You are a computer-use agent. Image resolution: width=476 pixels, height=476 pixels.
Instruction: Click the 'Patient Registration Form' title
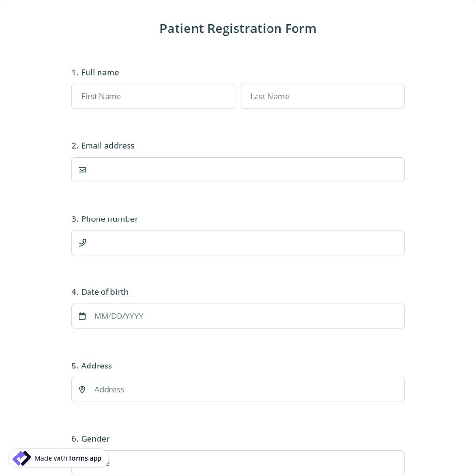pyautogui.click(x=238, y=28)
